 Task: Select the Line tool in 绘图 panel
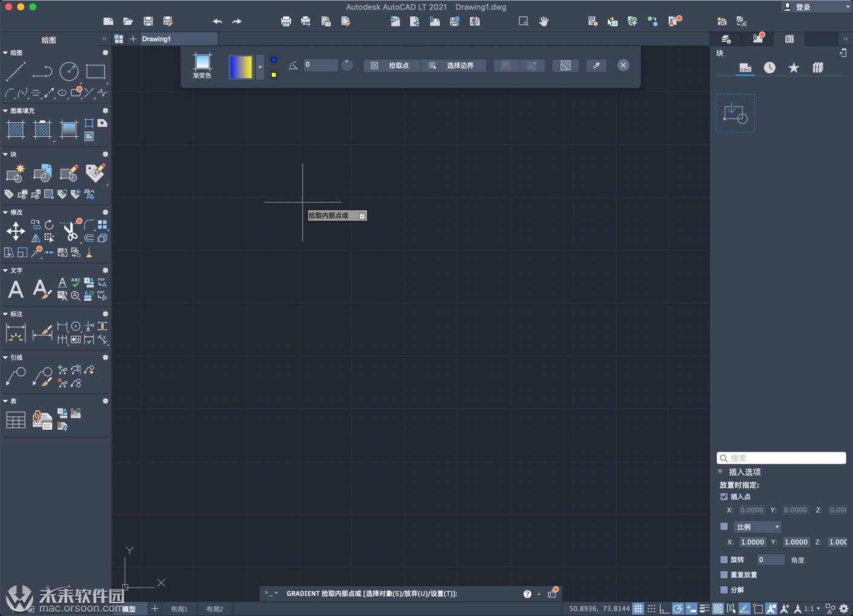pyautogui.click(x=16, y=71)
